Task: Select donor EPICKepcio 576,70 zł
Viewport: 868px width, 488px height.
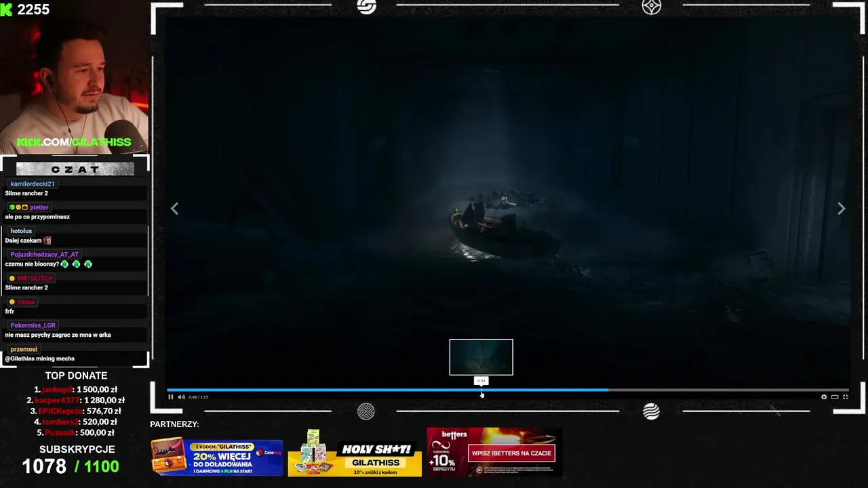Action: coord(76,411)
